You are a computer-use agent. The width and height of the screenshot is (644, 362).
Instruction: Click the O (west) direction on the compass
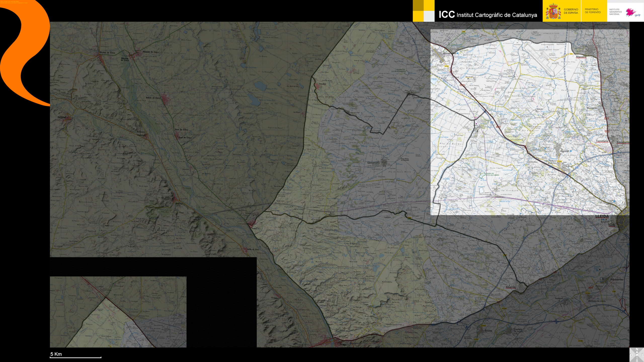(631, 355)
